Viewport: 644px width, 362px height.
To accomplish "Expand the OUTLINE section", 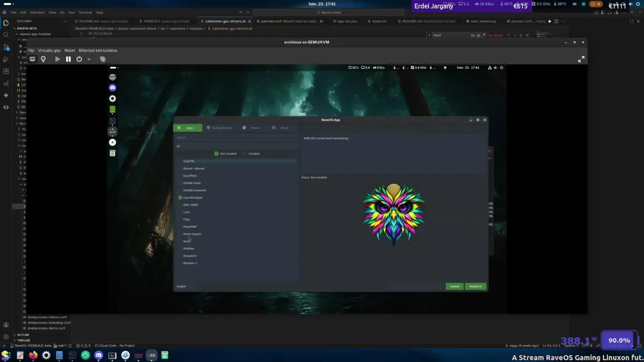I will click(23, 335).
